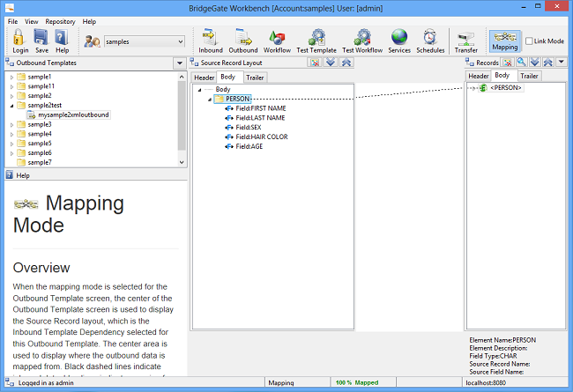Open the samples account dropdown
This screenshot has width=573, height=392.
pos(181,41)
